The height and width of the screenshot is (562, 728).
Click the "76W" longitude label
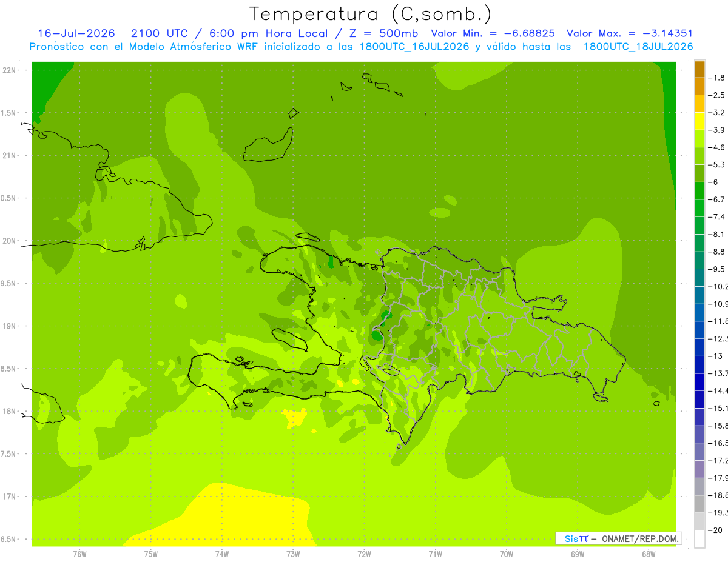[x=79, y=554]
